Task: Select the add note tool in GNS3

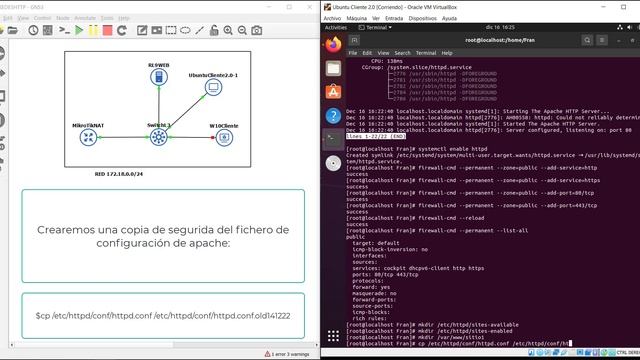Action: (x=142, y=30)
